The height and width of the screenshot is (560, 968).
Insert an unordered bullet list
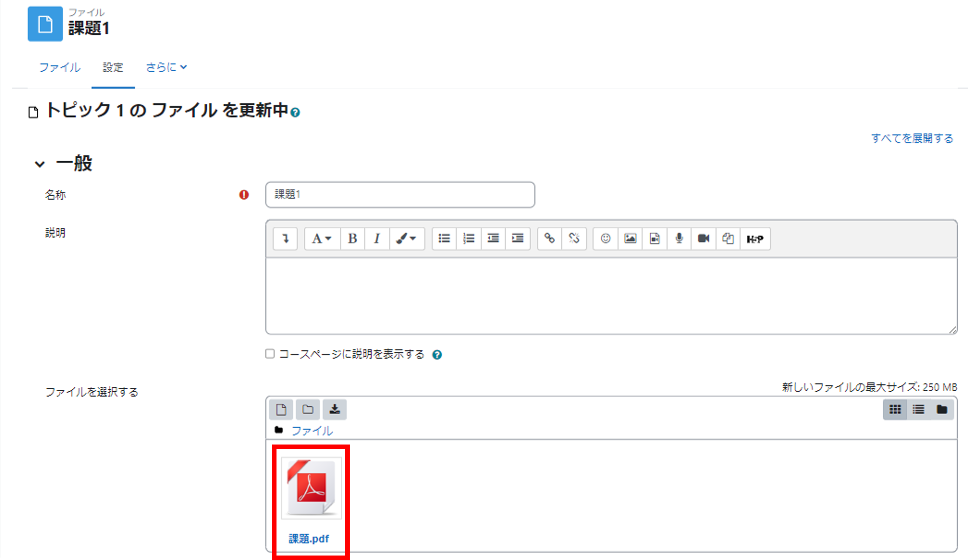(444, 238)
